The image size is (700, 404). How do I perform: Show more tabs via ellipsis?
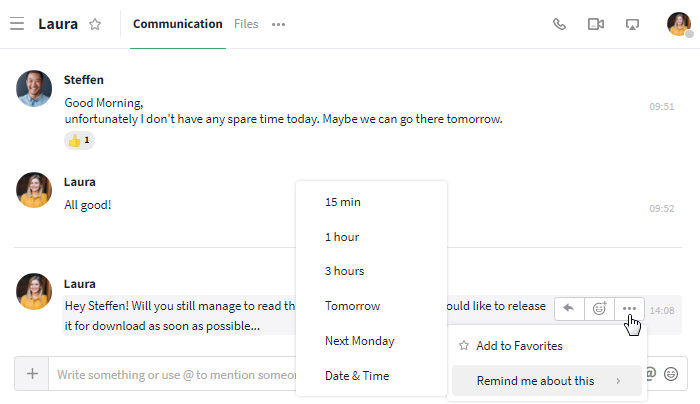pyautogui.click(x=279, y=25)
